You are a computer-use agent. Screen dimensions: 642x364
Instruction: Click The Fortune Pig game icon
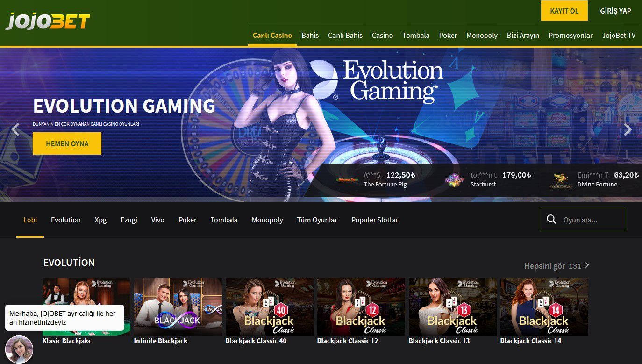pyautogui.click(x=347, y=179)
